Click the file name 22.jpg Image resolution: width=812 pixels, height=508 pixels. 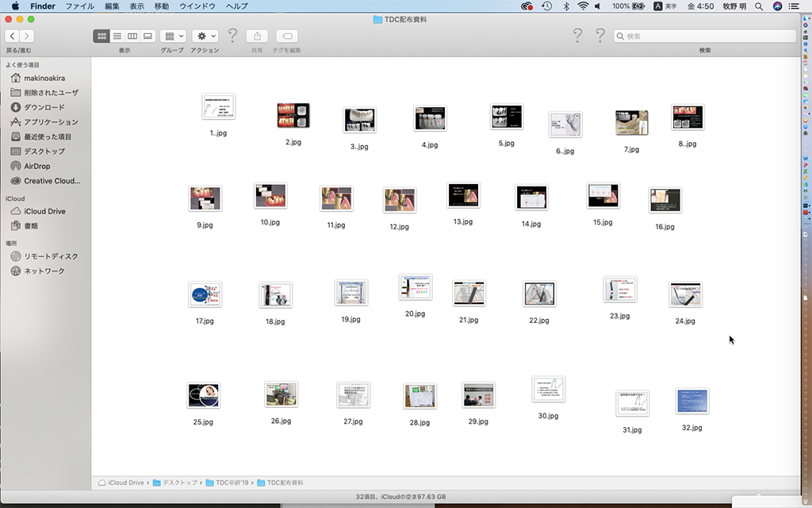pos(539,321)
